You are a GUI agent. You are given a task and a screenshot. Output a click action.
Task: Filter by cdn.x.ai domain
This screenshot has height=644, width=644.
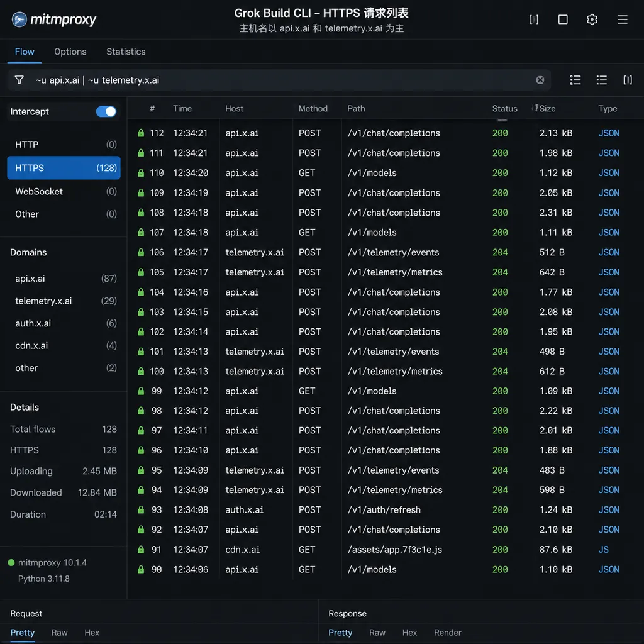[64, 346]
